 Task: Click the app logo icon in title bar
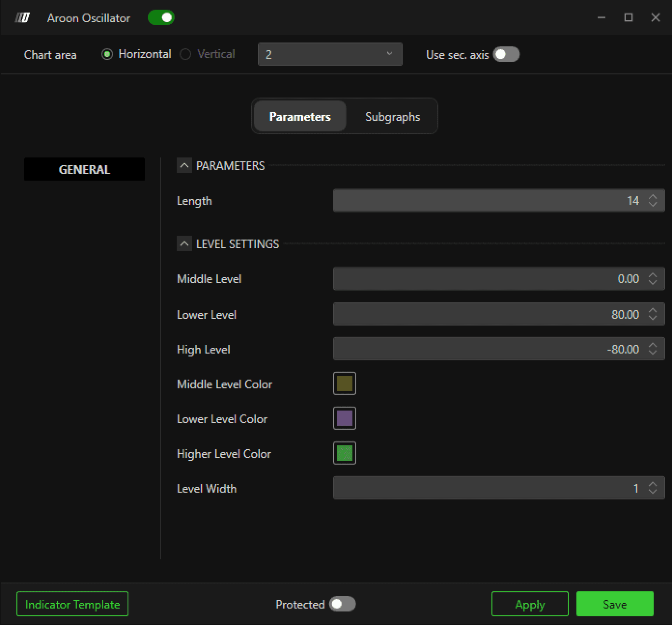click(22, 18)
